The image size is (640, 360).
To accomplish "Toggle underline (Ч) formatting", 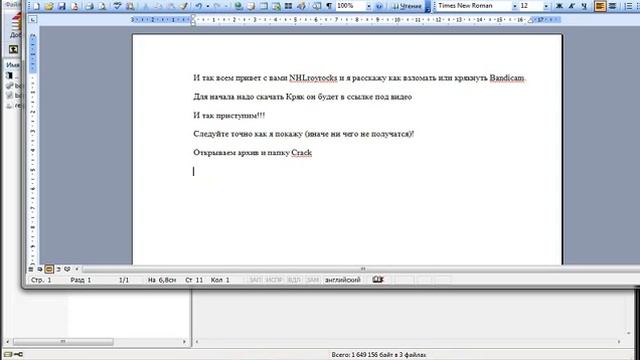I will click(584, 6).
